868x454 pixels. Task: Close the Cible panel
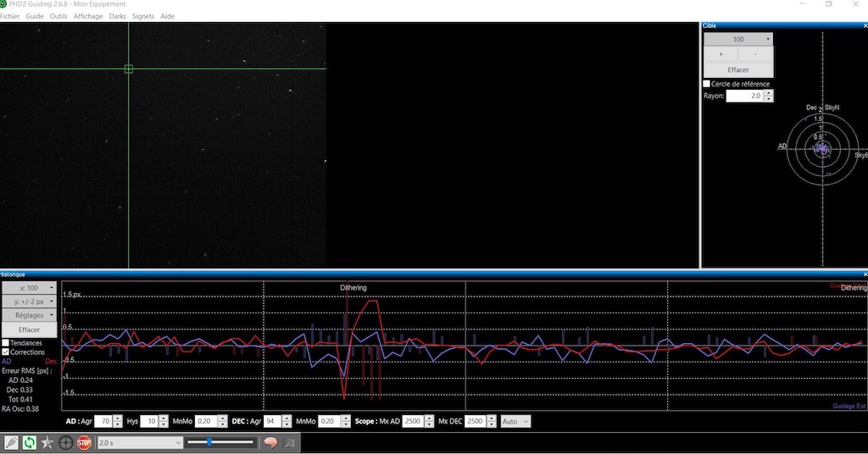(865, 25)
